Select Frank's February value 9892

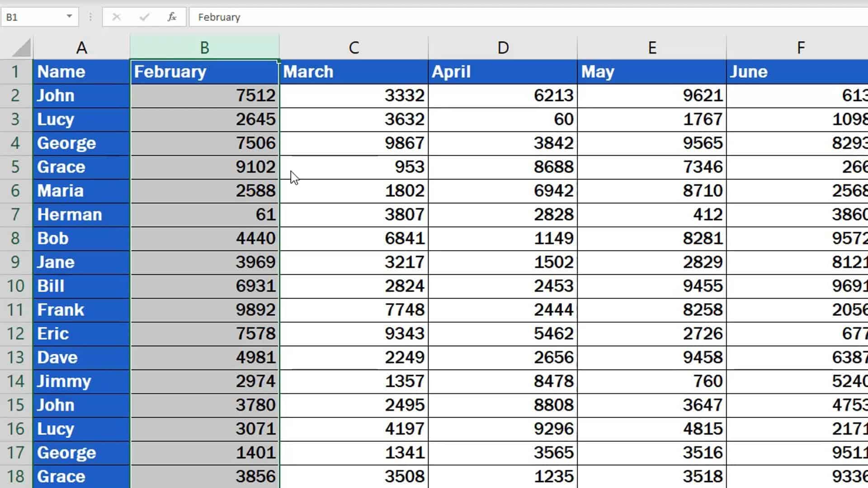[203, 310]
